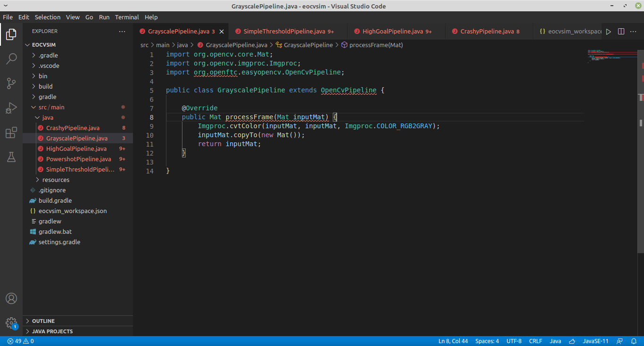
Task: Open the Search view in the activity bar
Action: pyautogui.click(x=11, y=59)
